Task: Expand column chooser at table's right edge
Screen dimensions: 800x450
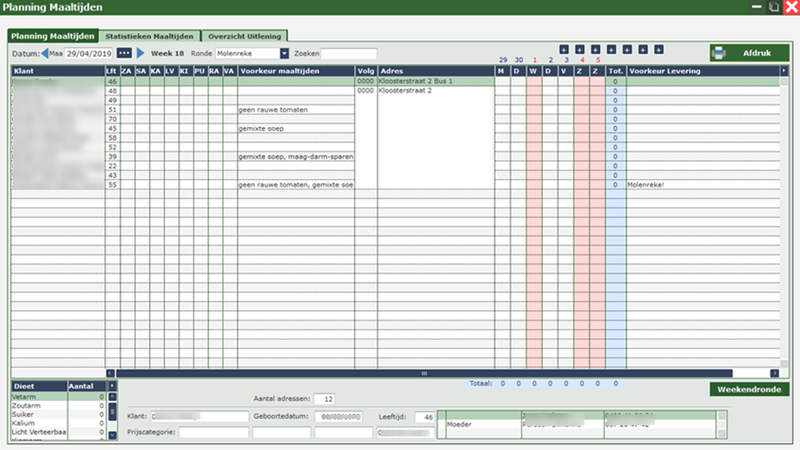Action: click(x=785, y=71)
